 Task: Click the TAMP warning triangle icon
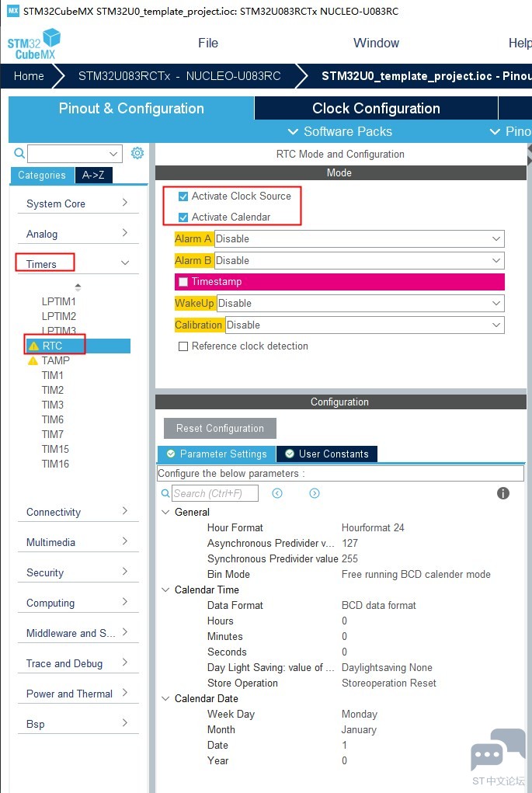33,360
